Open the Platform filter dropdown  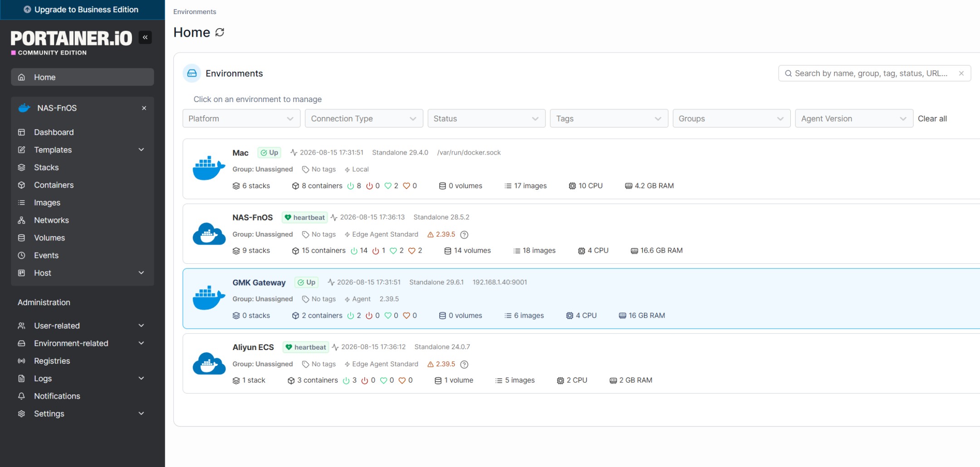(241, 118)
